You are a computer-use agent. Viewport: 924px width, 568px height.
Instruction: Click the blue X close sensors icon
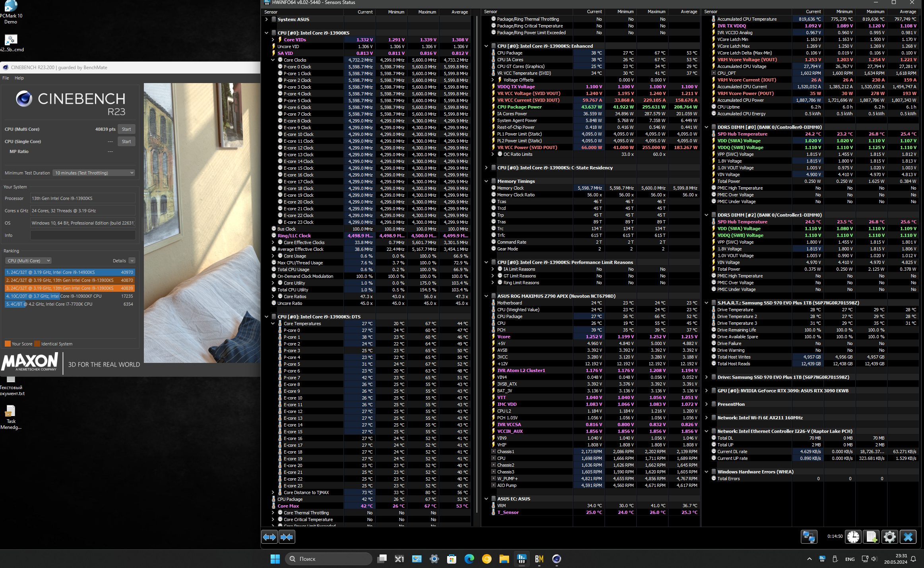click(908, 537)
